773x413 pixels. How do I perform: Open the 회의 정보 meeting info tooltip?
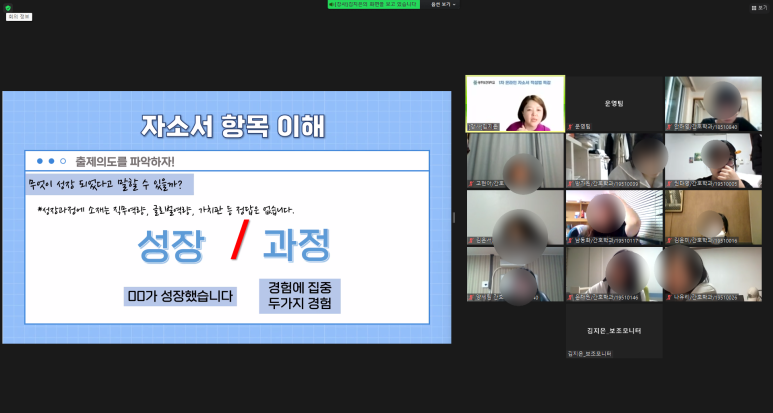click(x=19, y=17)
